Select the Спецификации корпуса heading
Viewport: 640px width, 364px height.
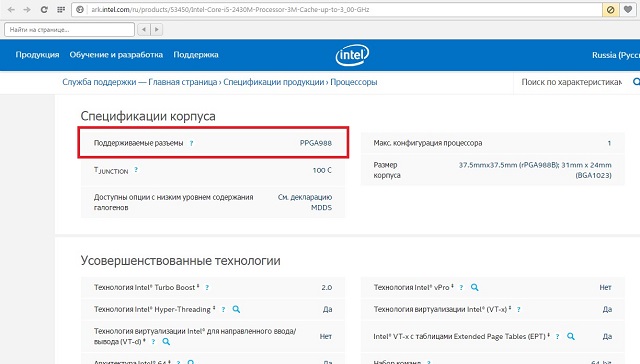[x=148, y=116]
